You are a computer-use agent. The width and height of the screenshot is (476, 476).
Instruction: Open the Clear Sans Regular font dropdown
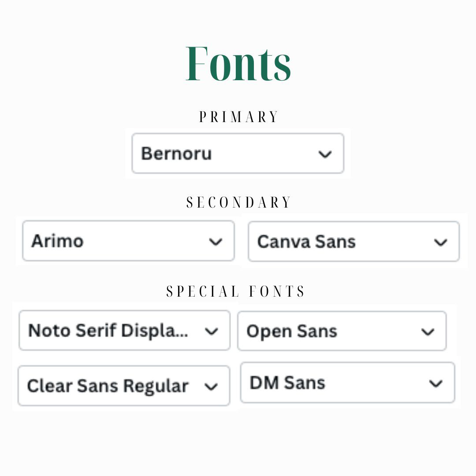coord(124,386)
